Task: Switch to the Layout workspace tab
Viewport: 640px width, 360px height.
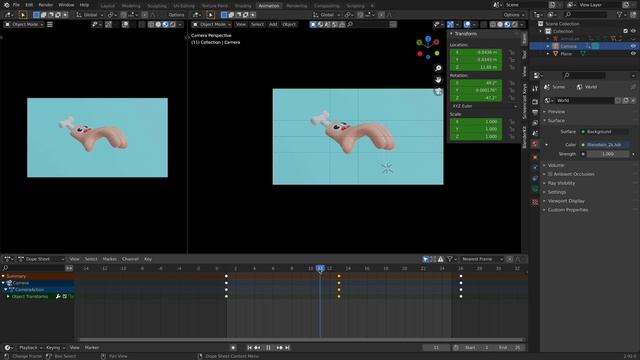Action: [108, 6]
